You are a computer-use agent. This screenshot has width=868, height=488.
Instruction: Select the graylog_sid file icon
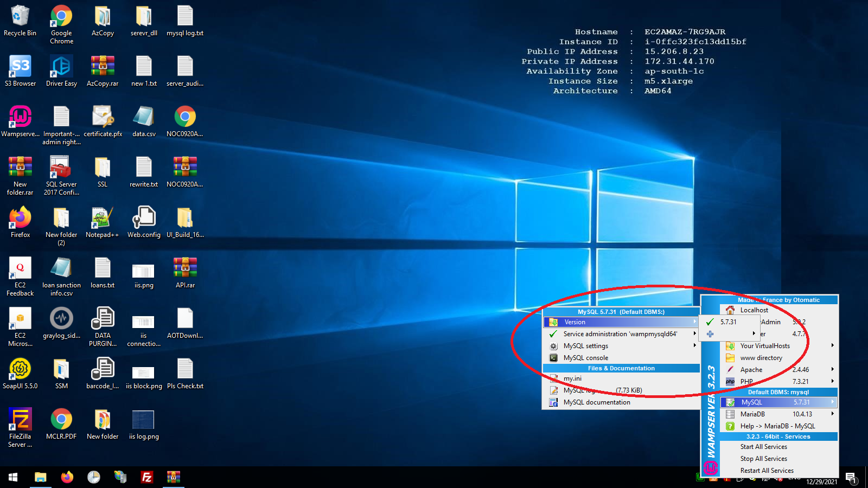(x=61, y=324)
